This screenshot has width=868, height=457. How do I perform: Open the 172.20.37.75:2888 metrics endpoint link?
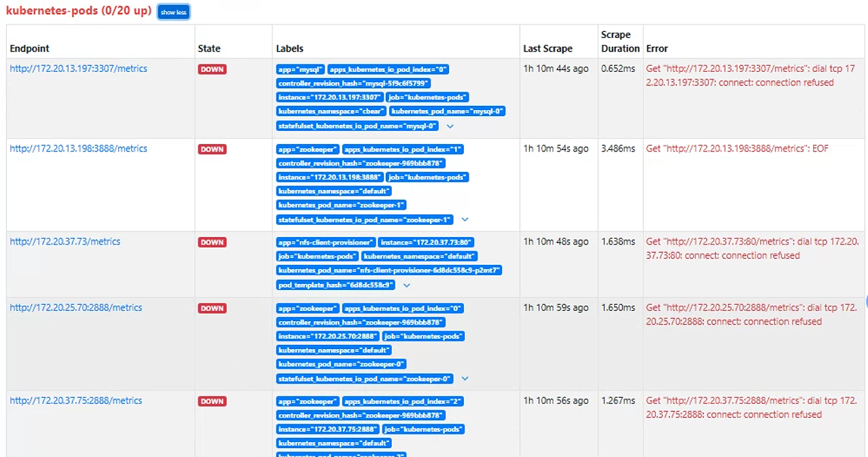pyautogui.click(x=76, y=401)
